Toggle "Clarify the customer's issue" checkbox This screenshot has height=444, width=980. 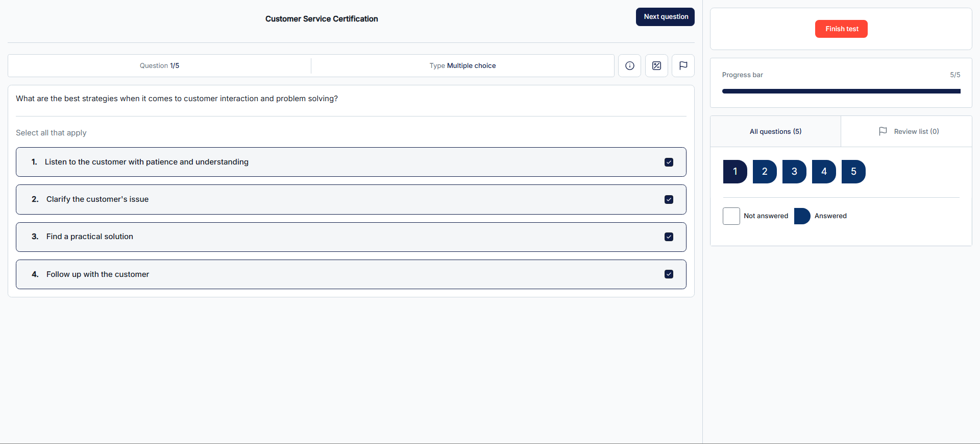click(669, 200)
